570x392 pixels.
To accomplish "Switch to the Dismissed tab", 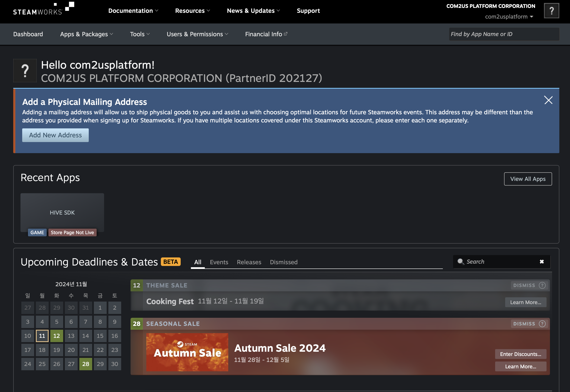I will click(284, 262).
